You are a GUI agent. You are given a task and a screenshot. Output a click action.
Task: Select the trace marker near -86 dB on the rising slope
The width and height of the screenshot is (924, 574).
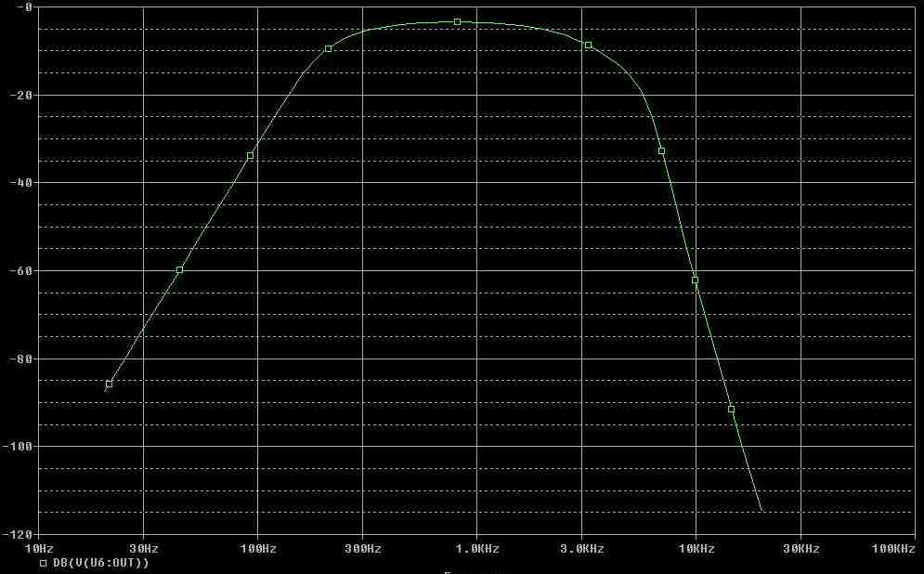coord(109,384)
